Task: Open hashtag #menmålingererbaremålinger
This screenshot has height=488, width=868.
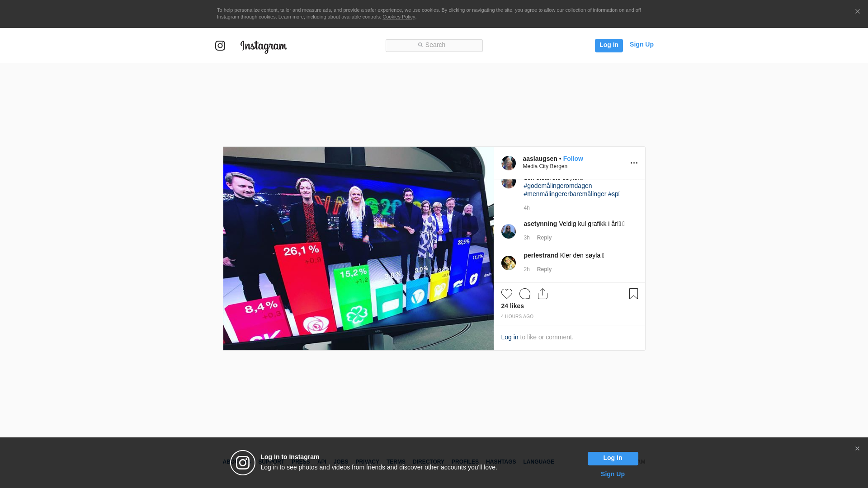Action: pos(565,194)
